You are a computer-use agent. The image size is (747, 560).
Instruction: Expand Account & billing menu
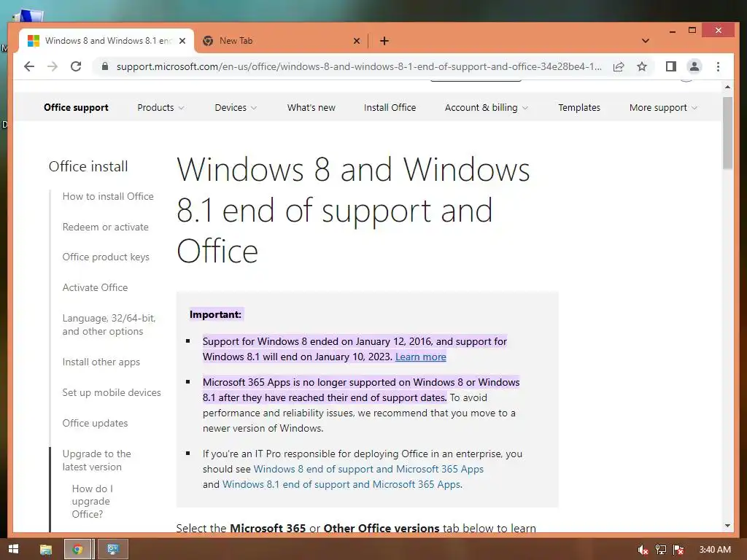[x=486, y=108]
